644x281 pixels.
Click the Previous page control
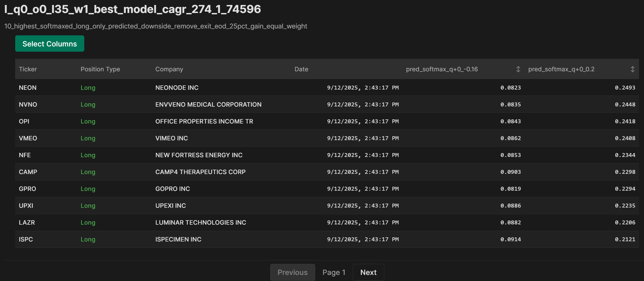(x=292, y=272)
